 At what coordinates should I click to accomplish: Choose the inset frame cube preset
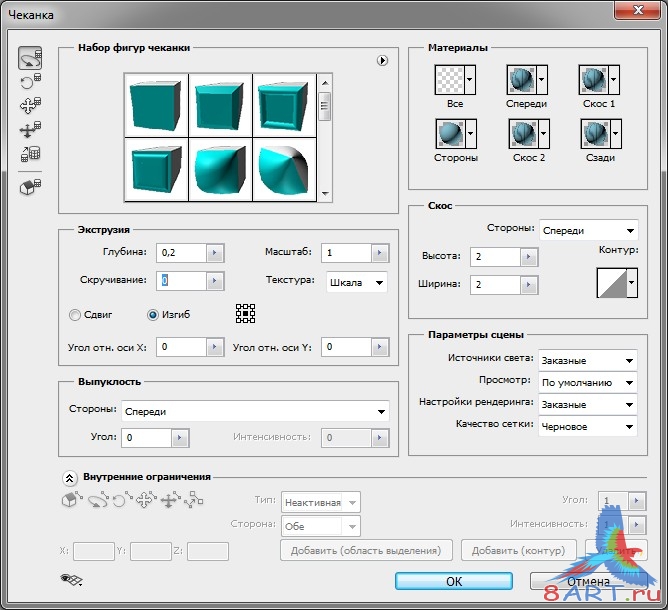pos(284,105)
